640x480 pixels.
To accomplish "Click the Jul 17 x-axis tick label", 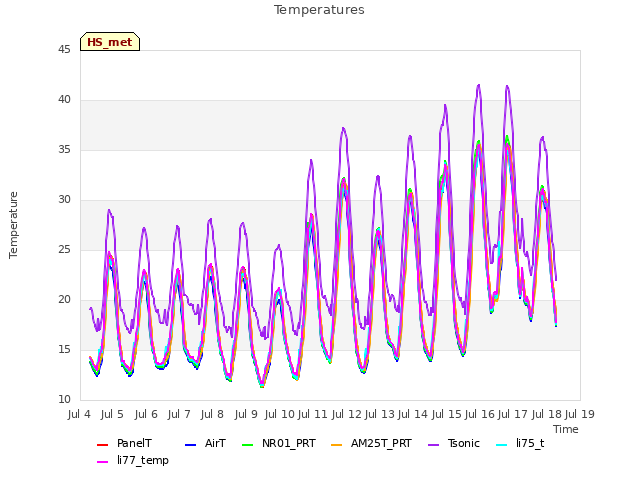I will point(513,414).
